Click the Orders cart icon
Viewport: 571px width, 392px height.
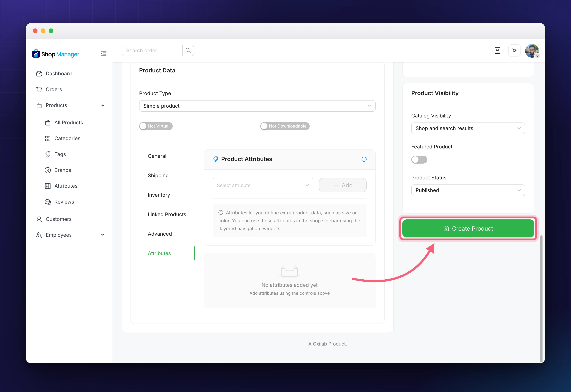[x=39, y=89]
